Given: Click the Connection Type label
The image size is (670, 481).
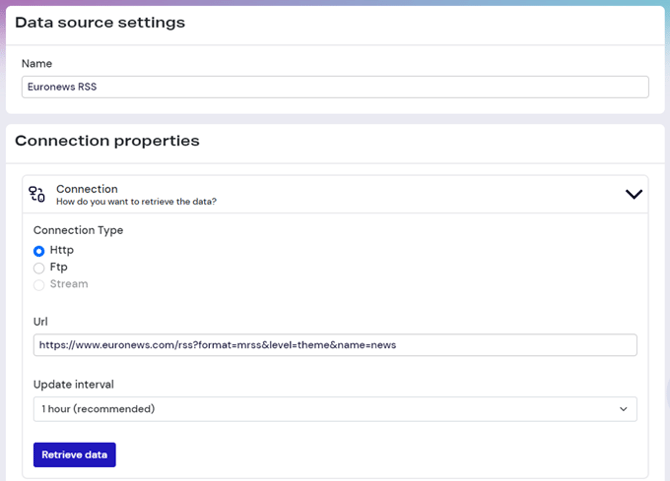Looking at the screenshot, I should coord(78,230).
